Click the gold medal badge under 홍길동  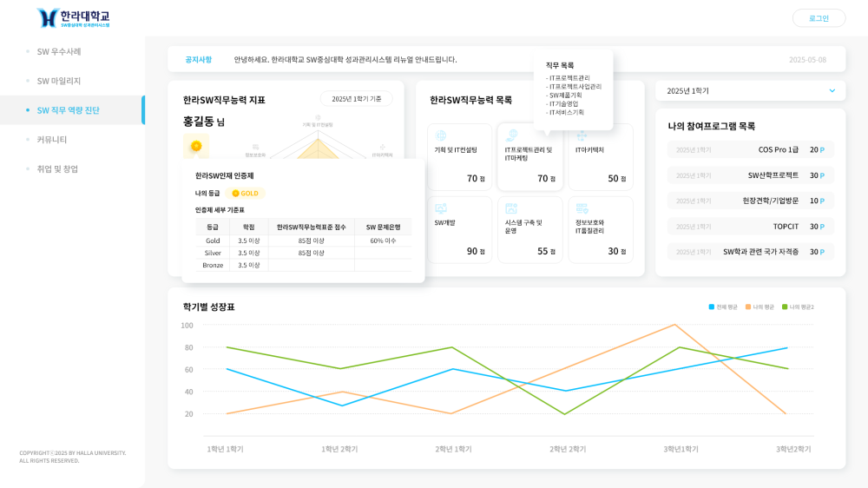point(196,146)
